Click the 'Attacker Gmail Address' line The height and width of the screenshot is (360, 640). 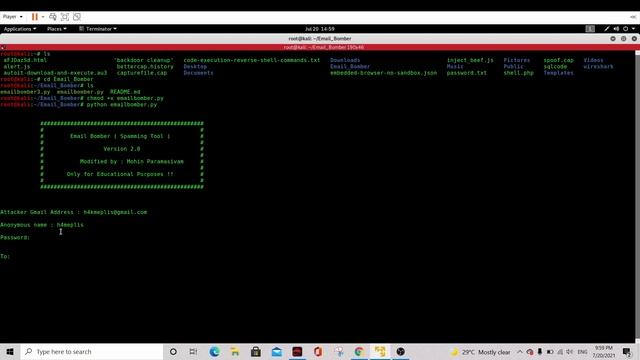(73, 212)
